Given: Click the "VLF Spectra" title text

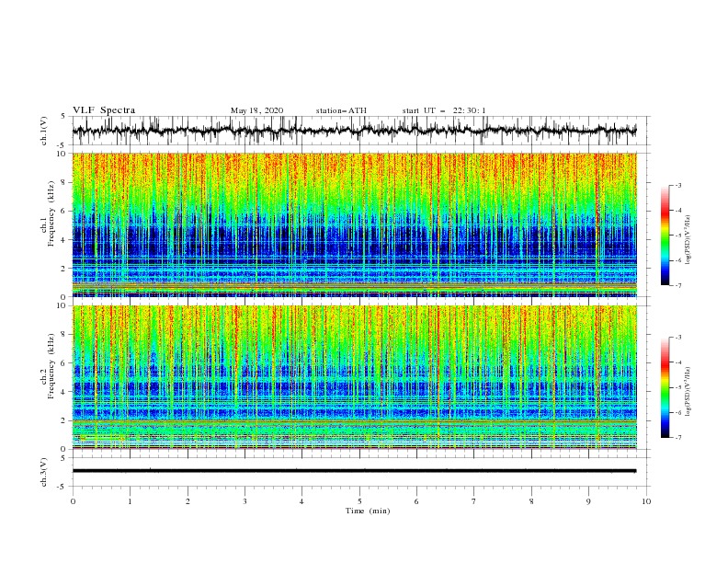Looking at the screenshot, I should click(104, 110).
